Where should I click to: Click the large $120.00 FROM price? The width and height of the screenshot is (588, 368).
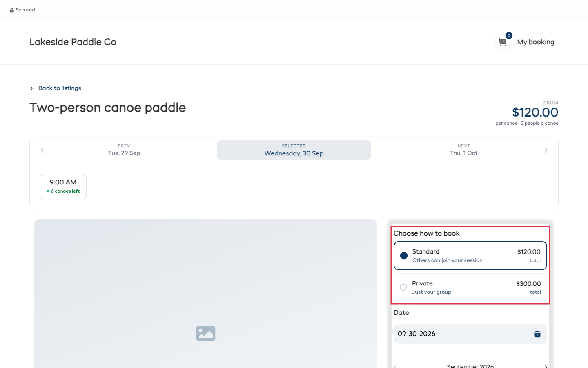coord(535,112)
